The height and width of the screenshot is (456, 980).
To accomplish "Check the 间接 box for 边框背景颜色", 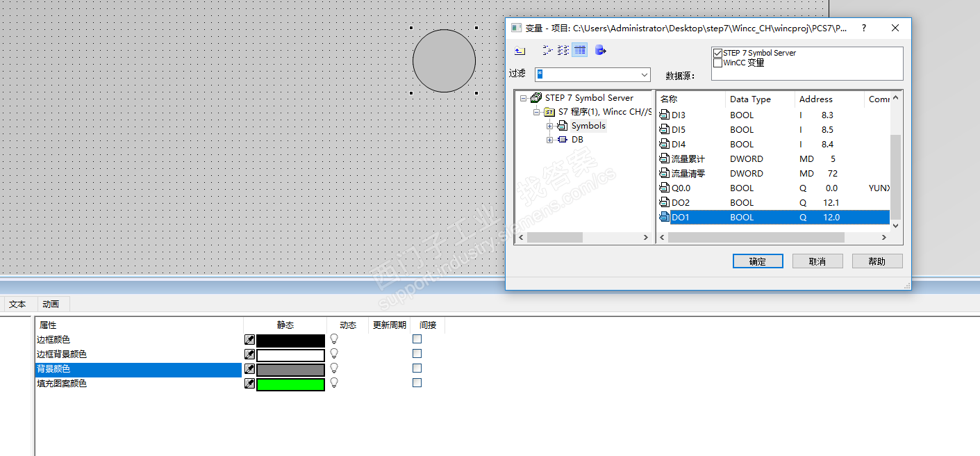I will click(417, 354).
